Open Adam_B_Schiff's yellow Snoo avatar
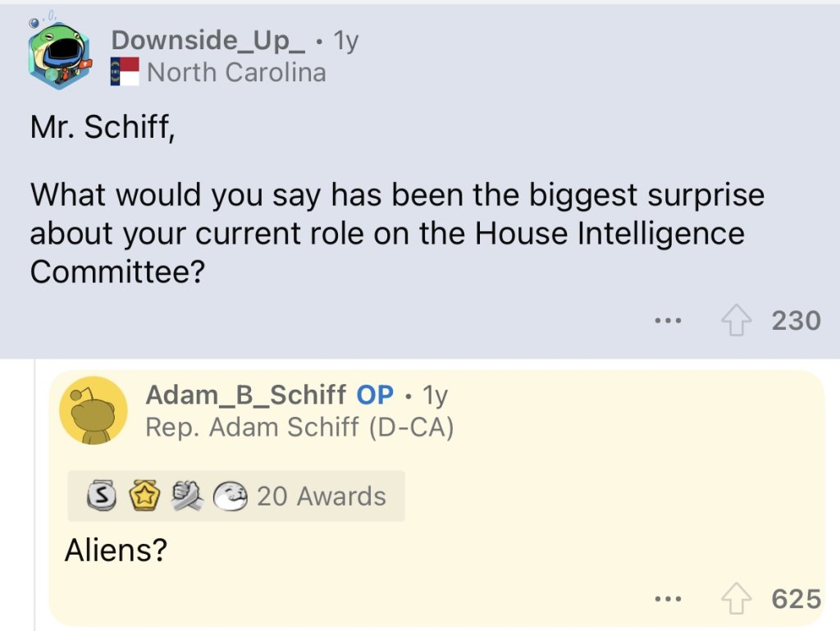840x631 pixels. [94, 410]
